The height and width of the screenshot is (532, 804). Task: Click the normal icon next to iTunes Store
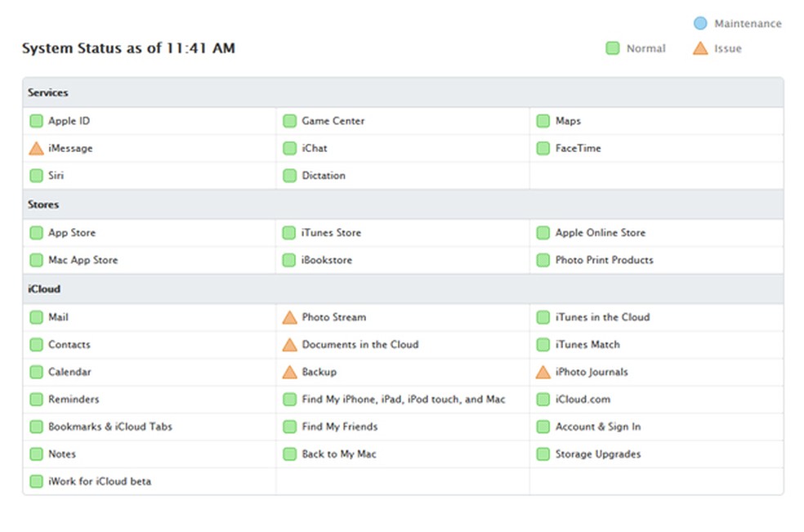(x=290, y=232)
